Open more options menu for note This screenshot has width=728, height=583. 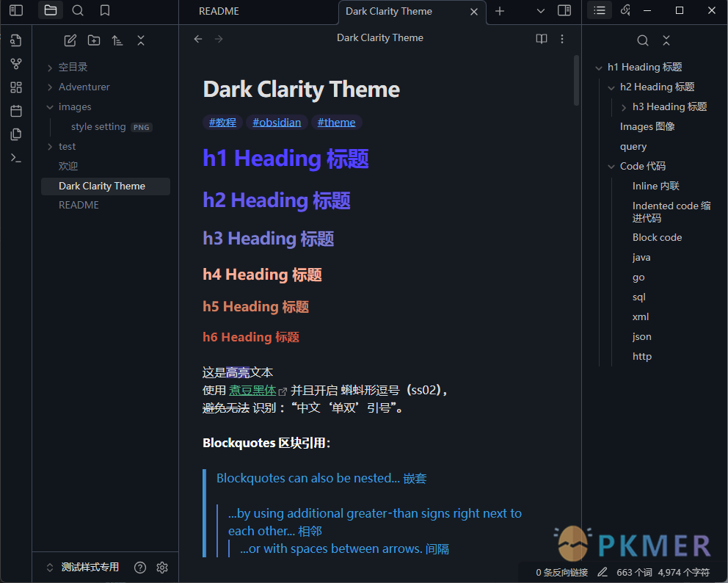(562, 39)
